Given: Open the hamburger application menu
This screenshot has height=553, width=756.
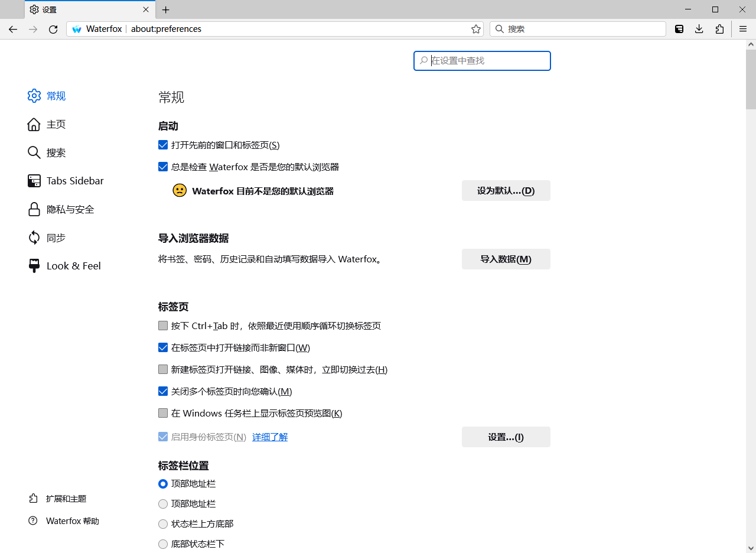Looking at the screenshot, I should coord(743,29).
